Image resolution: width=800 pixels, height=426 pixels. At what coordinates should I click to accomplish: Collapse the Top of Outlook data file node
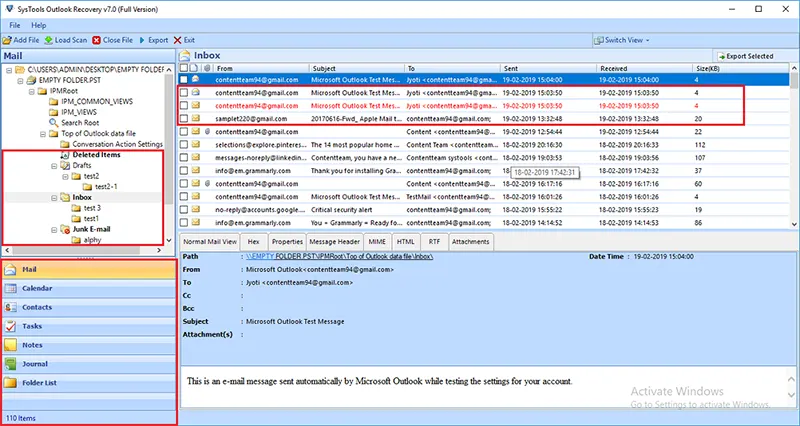[x=43, y=134]
